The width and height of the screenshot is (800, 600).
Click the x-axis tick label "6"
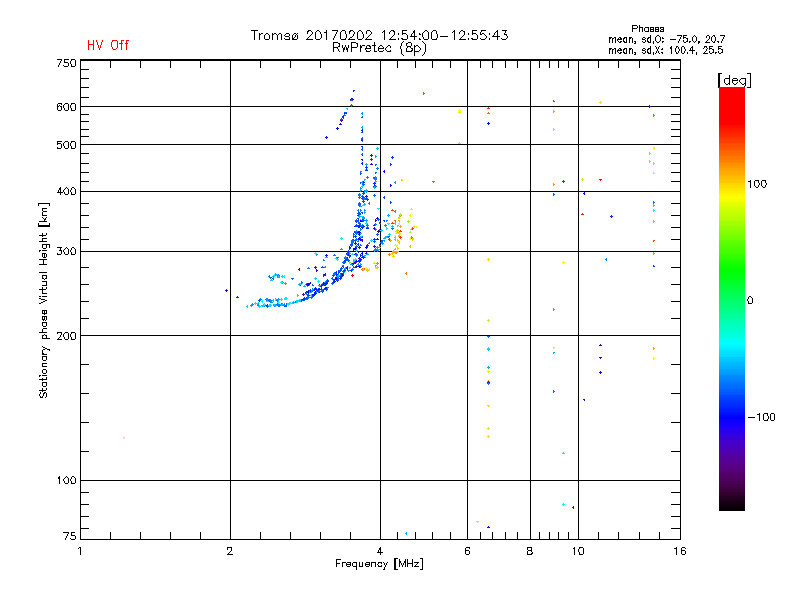[467, 551]
